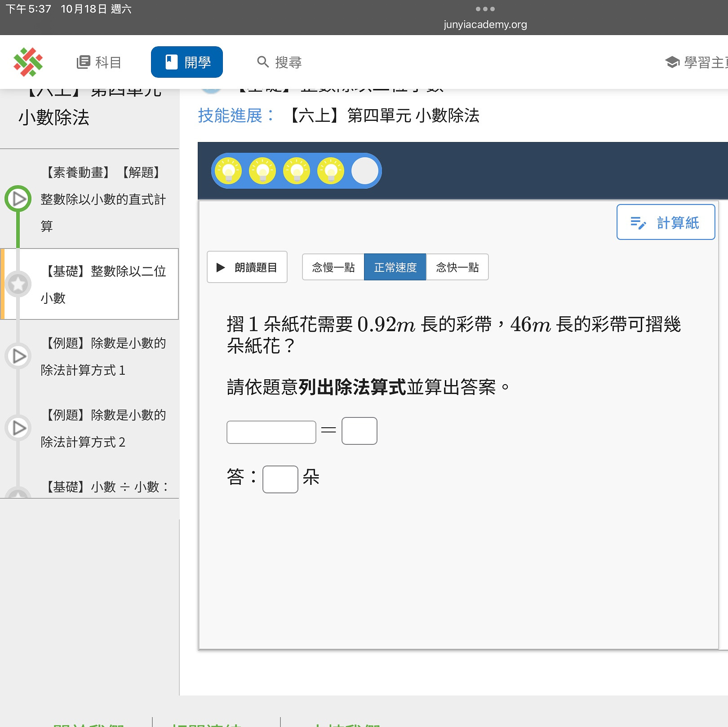Open 除法計算方式 1 example video

(x=18, y=356)
